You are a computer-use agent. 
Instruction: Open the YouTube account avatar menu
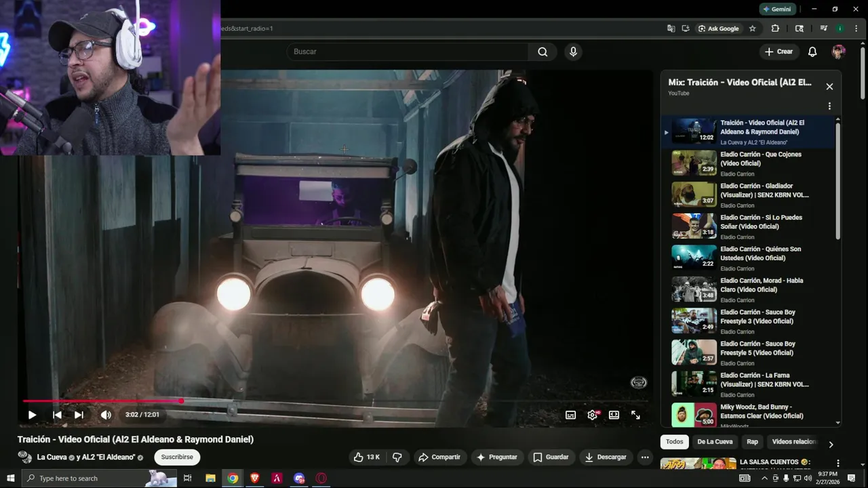839,52
